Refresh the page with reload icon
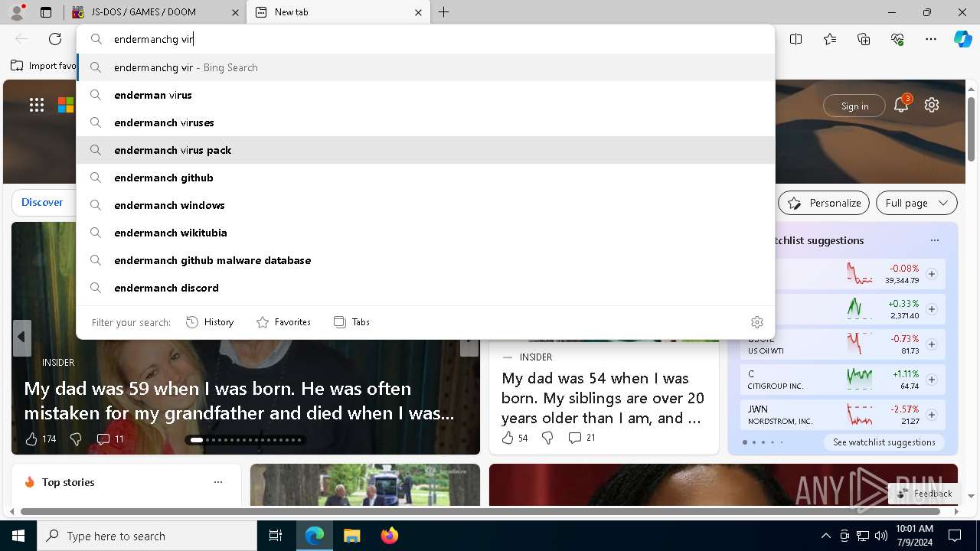The width and height of the screenshot is (980, 551). (x=55, y=39)
